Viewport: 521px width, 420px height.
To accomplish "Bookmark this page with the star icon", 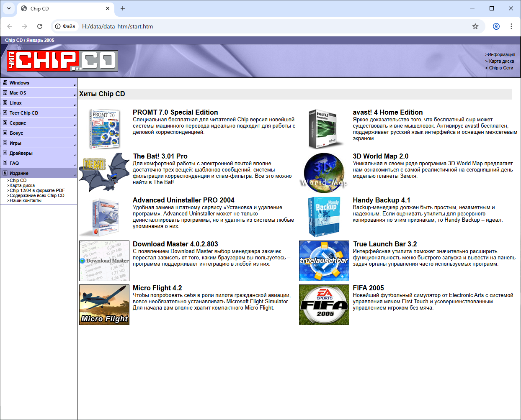I will click(475, 26).
